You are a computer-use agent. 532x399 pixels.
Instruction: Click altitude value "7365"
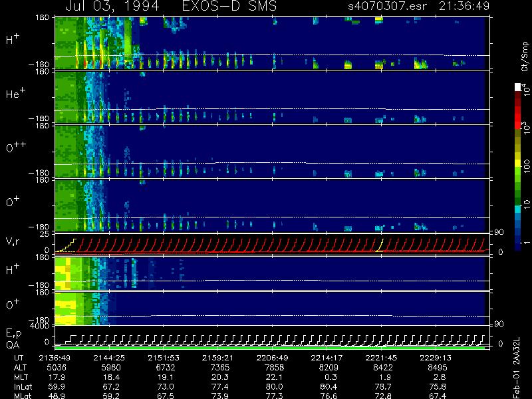point(220,368)
